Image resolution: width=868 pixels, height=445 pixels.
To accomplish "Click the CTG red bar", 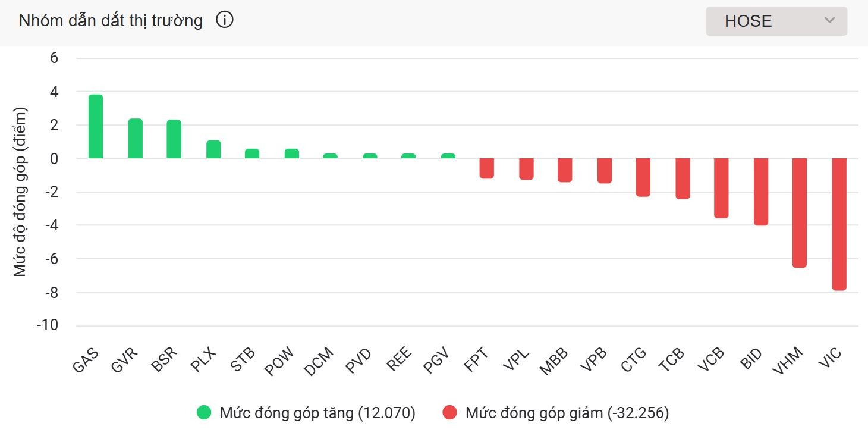I will click(x=643, y=177).
